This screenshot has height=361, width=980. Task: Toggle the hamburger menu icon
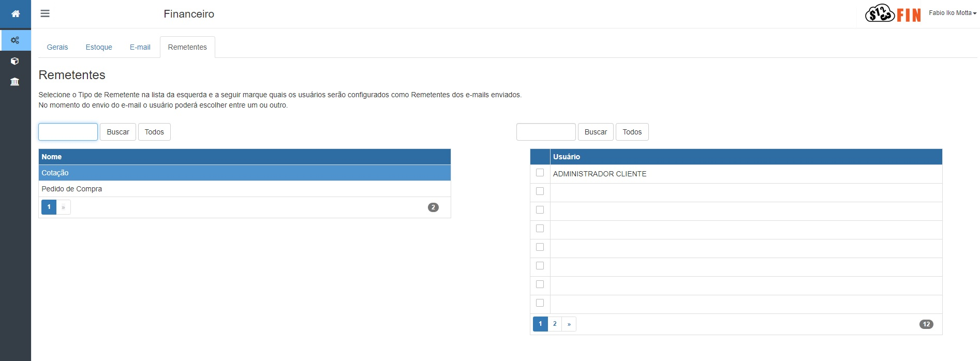45,13
